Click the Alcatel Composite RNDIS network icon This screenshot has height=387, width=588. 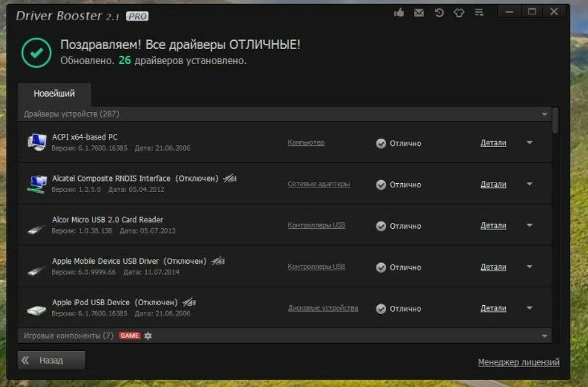(37, 184)
